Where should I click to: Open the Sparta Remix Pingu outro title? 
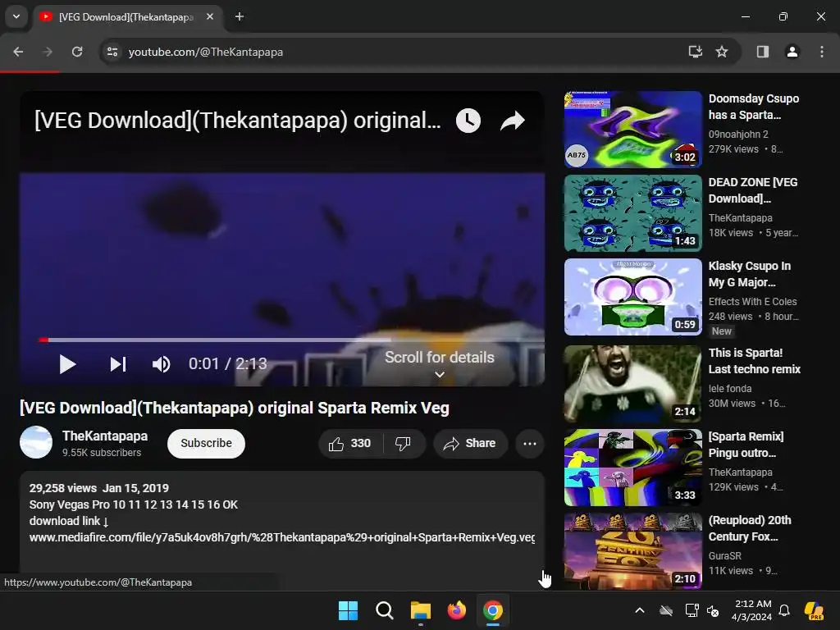tap(746, 445)
